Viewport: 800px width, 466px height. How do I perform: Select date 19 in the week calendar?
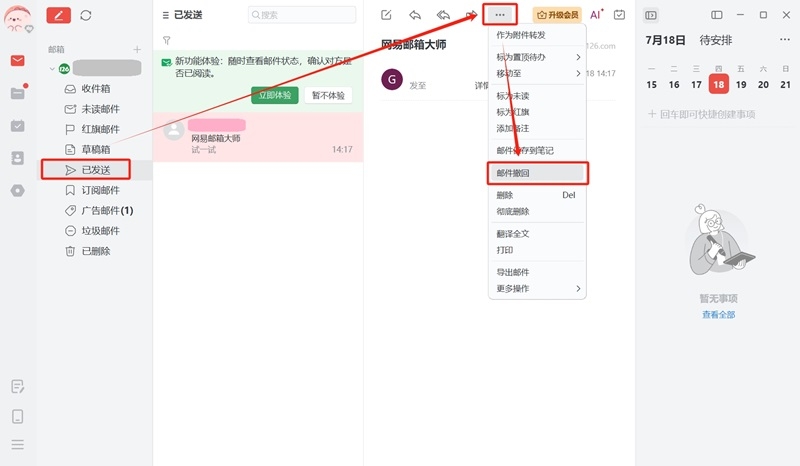(741, 84)
